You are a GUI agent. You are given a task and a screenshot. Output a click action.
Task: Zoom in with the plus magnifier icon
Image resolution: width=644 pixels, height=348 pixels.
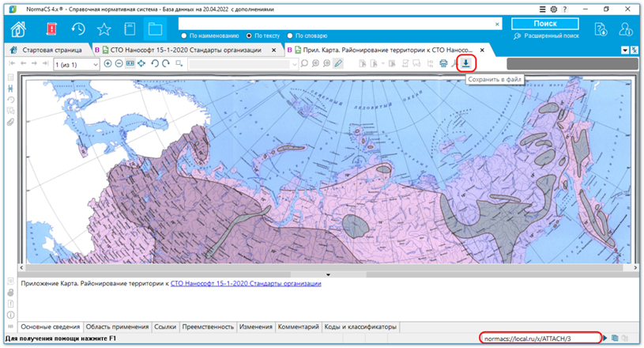[x=107, y=63]
